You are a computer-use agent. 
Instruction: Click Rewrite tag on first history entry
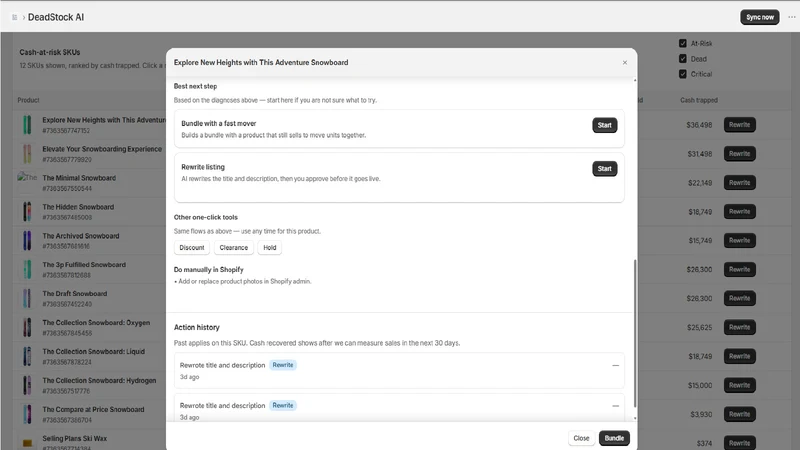coord(283,365)
